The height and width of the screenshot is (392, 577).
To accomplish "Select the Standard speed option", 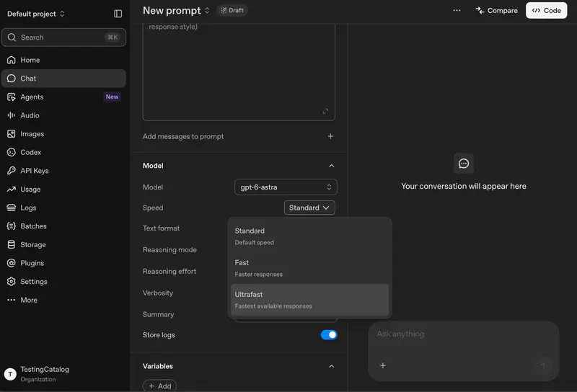I will [309, 236].
